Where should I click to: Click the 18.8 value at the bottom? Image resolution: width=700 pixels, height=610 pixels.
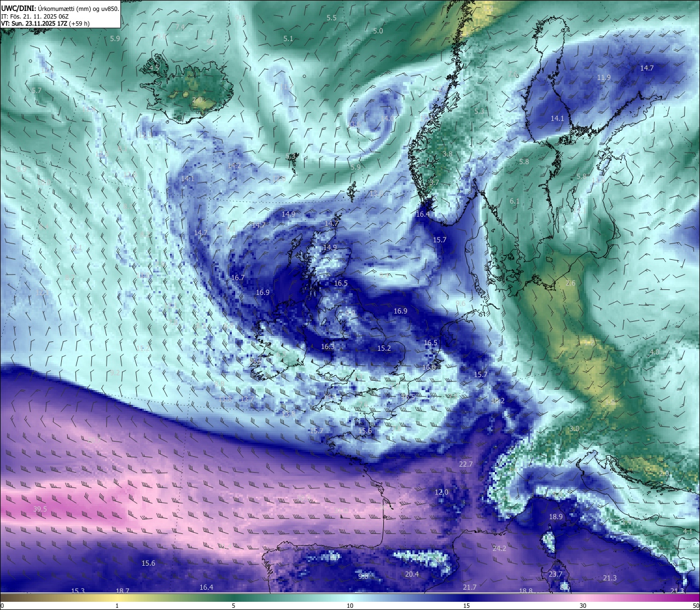526,591
